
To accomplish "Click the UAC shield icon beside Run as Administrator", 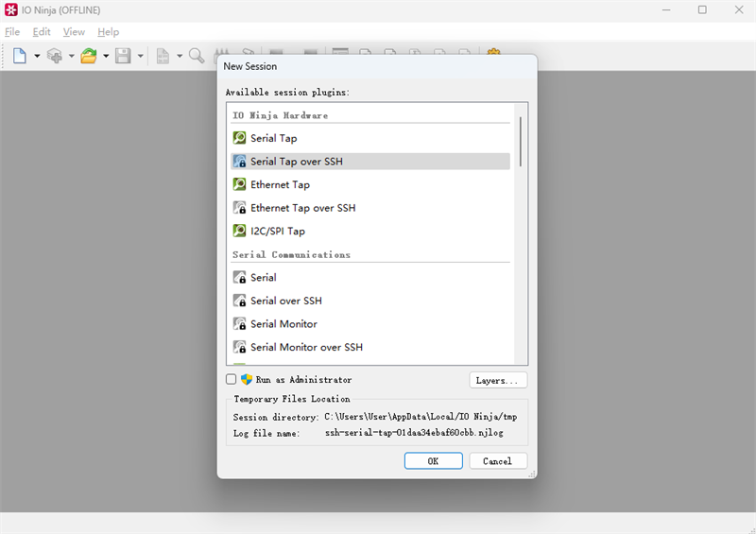I will point(247,379).
